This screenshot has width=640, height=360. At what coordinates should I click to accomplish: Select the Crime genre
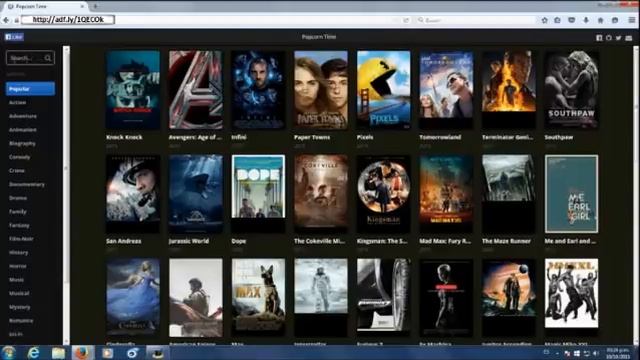tap(17, 171)
